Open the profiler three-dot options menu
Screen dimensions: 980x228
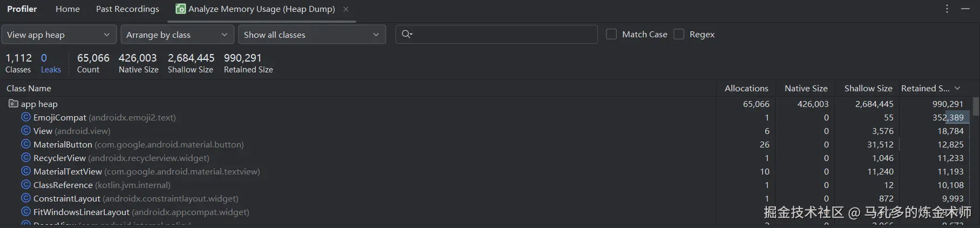pos(947,9)
